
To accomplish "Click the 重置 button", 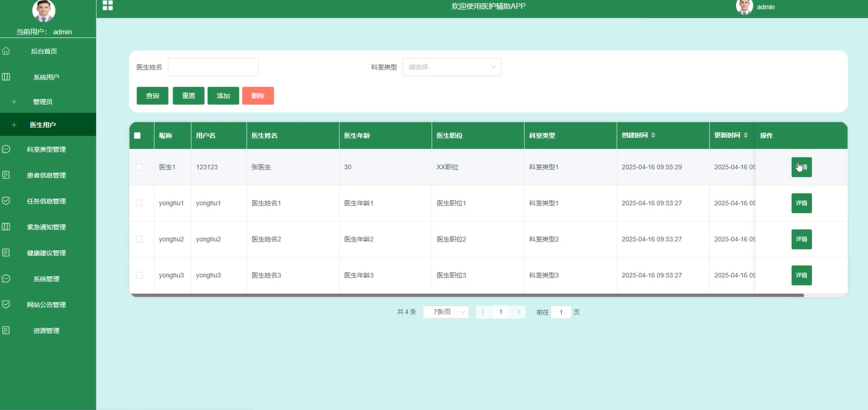I will click(188, 96).
